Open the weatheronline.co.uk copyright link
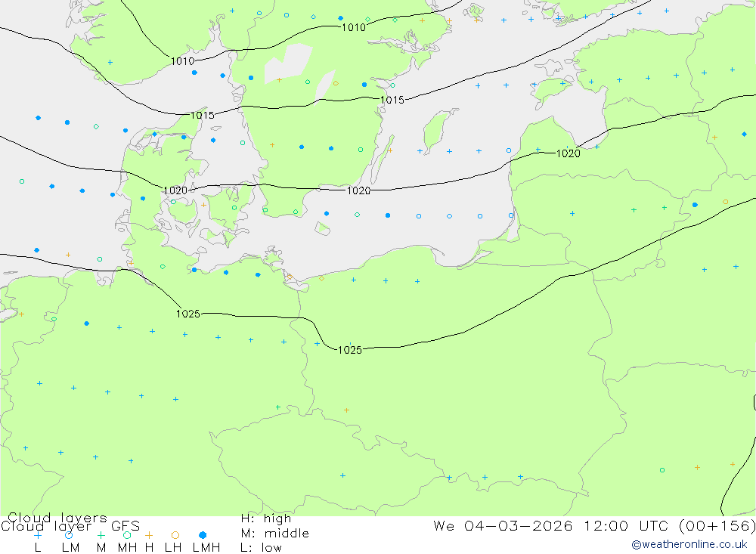Viewport: 756px width, 554px height. coord(689,544)
